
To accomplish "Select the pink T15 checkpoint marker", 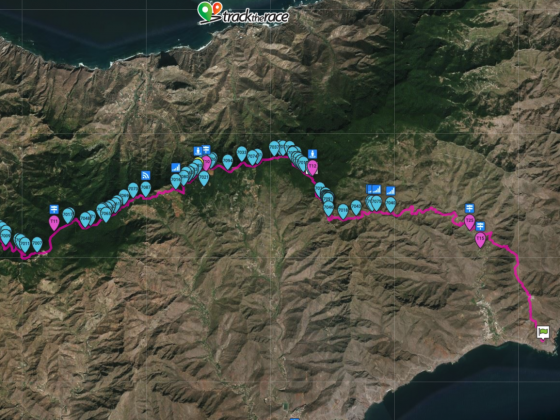I will coord(480,240).
